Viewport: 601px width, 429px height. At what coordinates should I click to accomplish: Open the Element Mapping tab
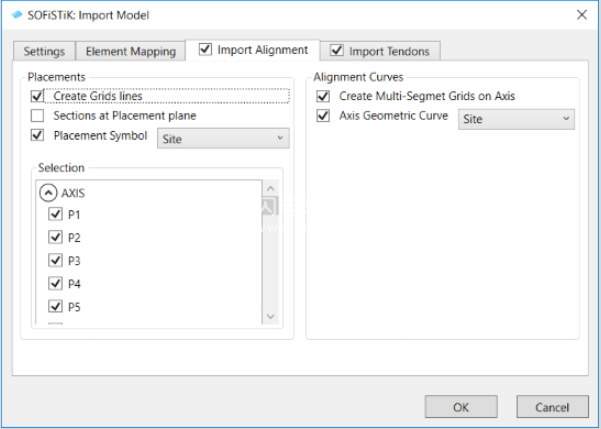point(131,51)
